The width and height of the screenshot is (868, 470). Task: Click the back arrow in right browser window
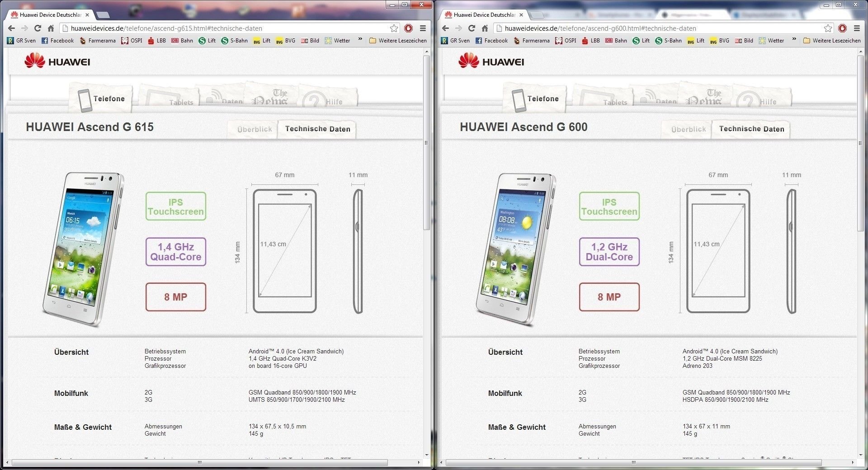pos(446,28)
